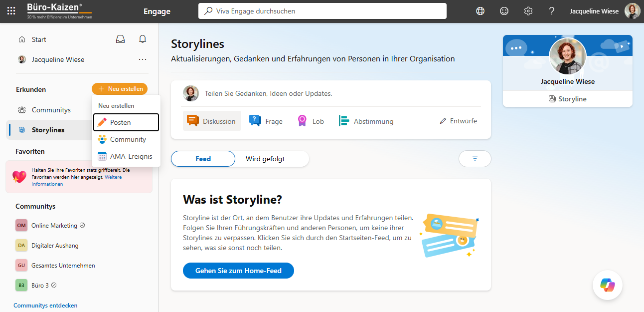
Task: Switch to the Feed view
Action: point(203,159)
